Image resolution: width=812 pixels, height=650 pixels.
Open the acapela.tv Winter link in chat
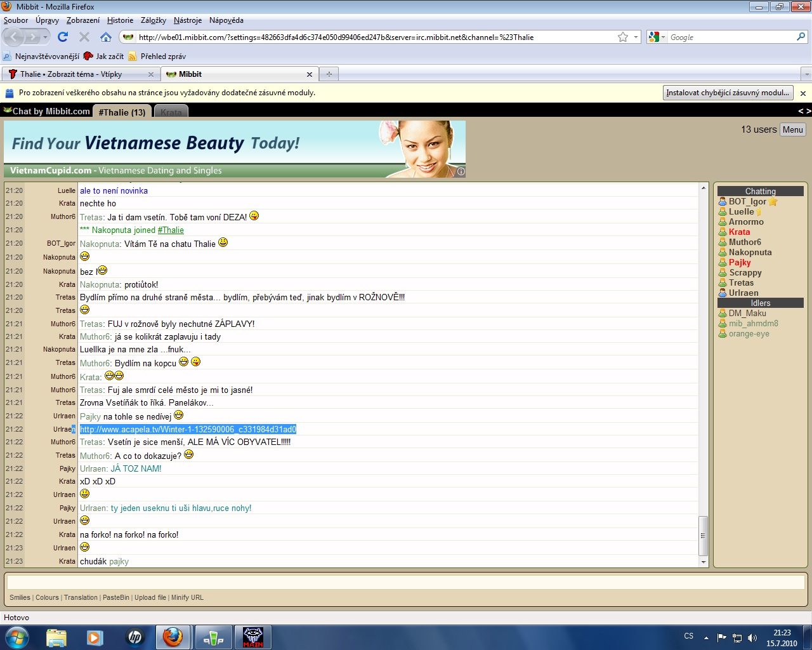tap(188, 430)
